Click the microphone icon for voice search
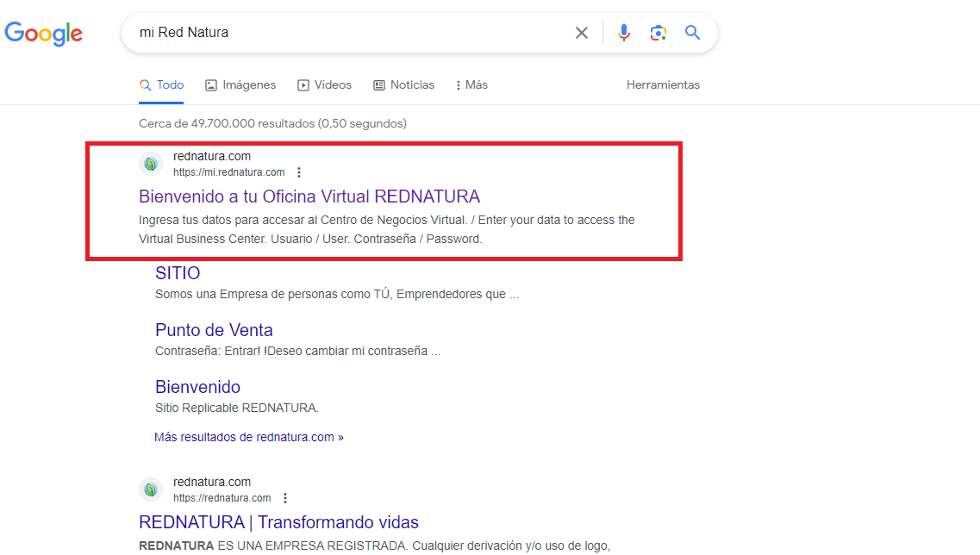This screenshot has width=980, height=555. [623, 32]
